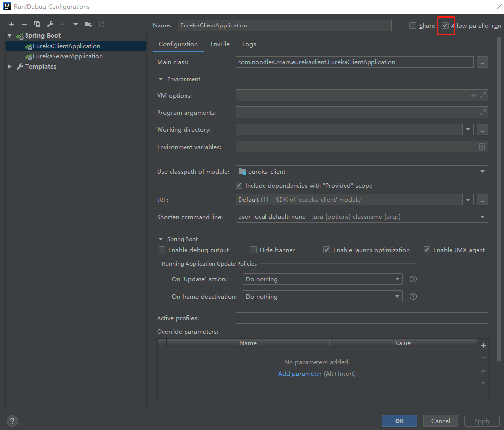Click the wrench Edit Templates icon
The height and width of the screenshot is (430, 504).
click(x=50, y=24)
